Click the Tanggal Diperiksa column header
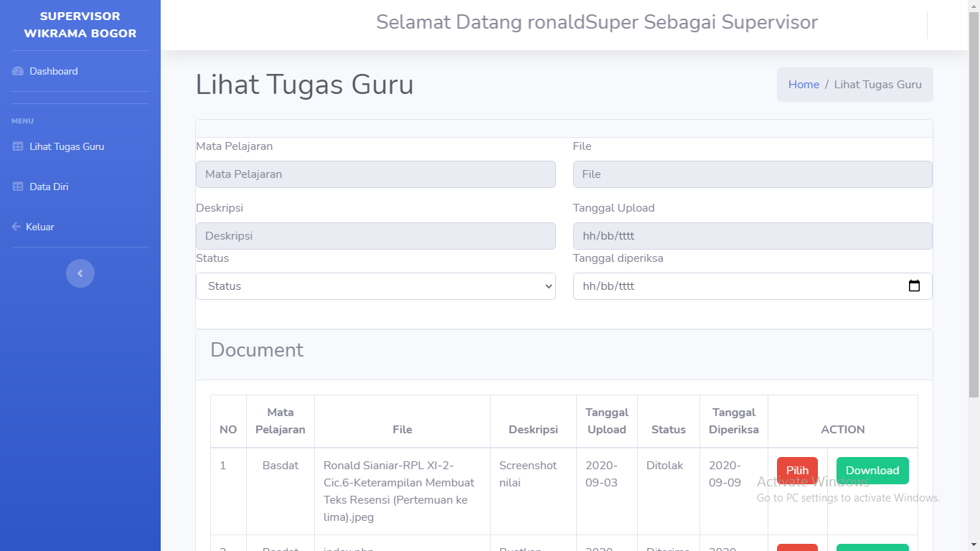This screenshot has height=551, width=980. coord(734,421)
